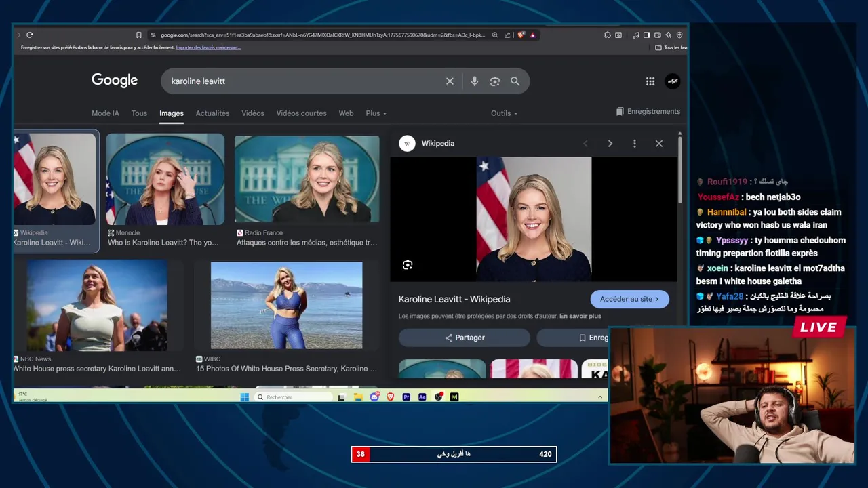The width and height of the screenshot is (868, 488).
Task: Open Adobe Premiere Pro from the taskbar
Action: pyautogui.click(x=406, y=397)
